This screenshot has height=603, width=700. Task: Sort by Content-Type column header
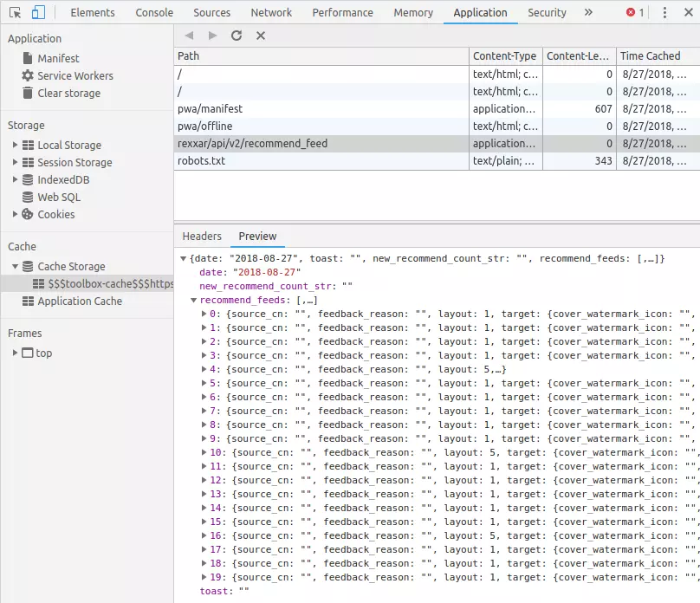point(506,56)
